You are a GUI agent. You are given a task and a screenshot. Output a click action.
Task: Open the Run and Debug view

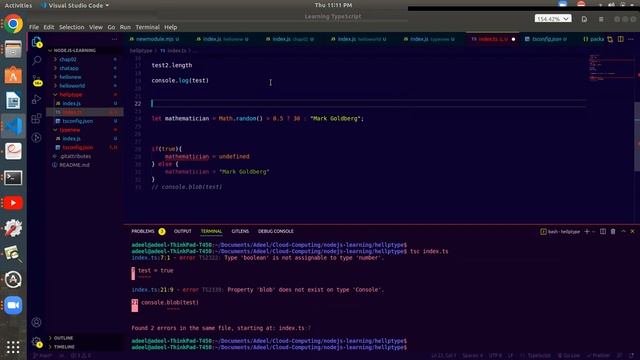click(36, 99)
